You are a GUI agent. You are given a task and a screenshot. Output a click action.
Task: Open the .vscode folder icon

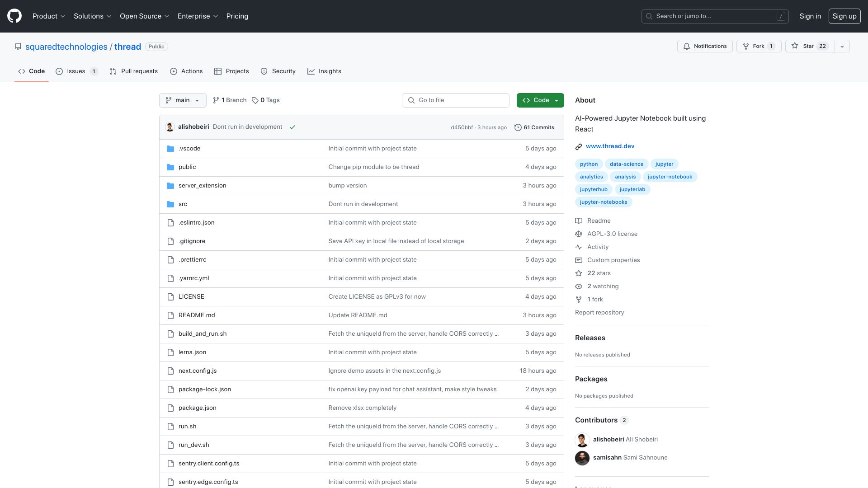pyautogui.click(x=170, y=149)
